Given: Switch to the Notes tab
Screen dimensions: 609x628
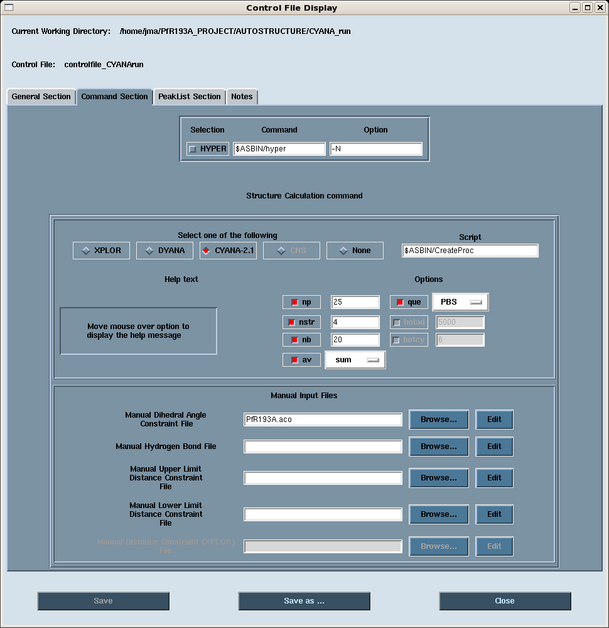Looking at the screenshot, I should tap(242, 97).
